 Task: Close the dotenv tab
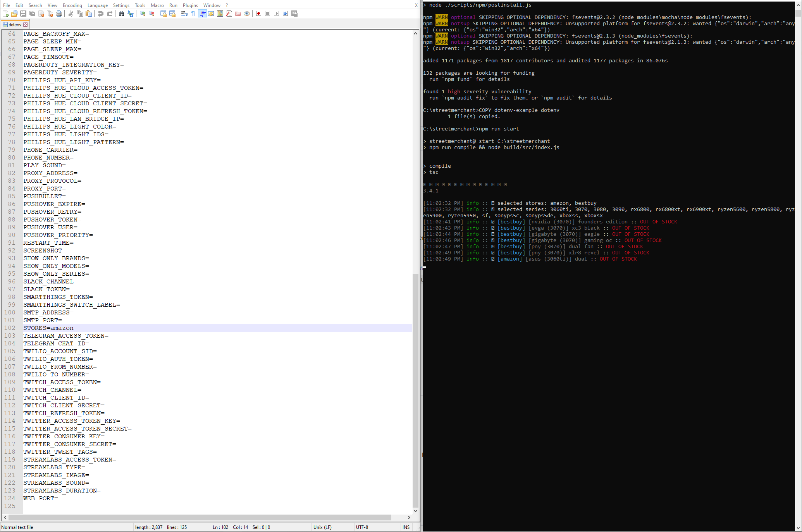point(26,24)
